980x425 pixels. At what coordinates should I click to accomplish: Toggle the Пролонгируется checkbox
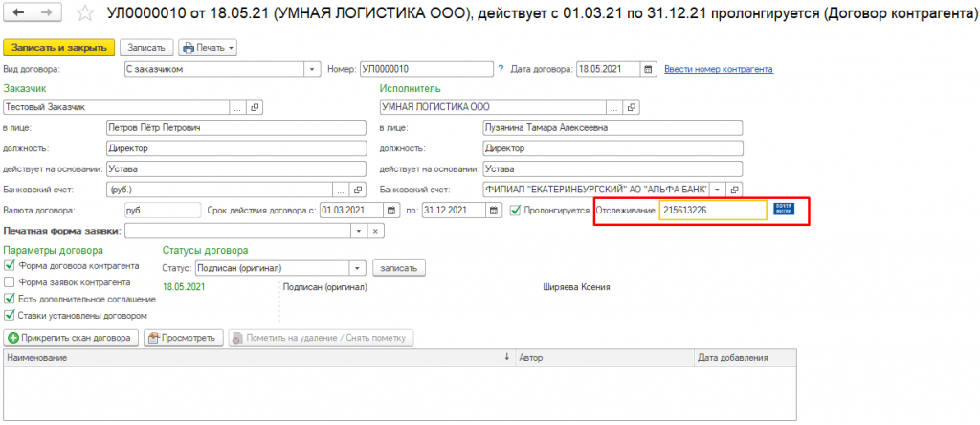click(x=516, y=210)
